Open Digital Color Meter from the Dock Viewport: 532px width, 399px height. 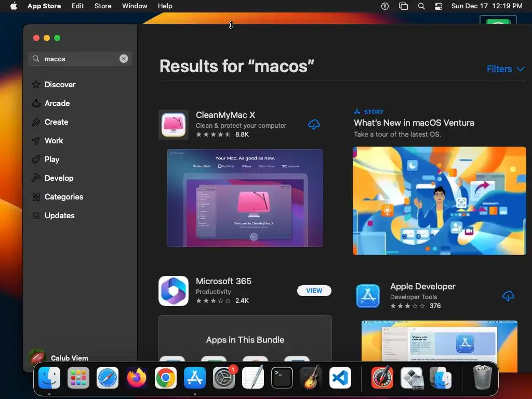[382, 378]
